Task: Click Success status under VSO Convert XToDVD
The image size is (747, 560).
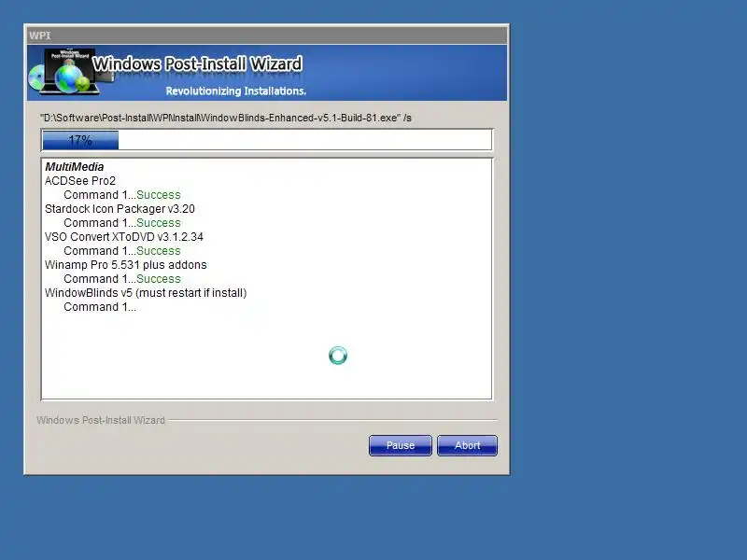Action: [159, 251]
